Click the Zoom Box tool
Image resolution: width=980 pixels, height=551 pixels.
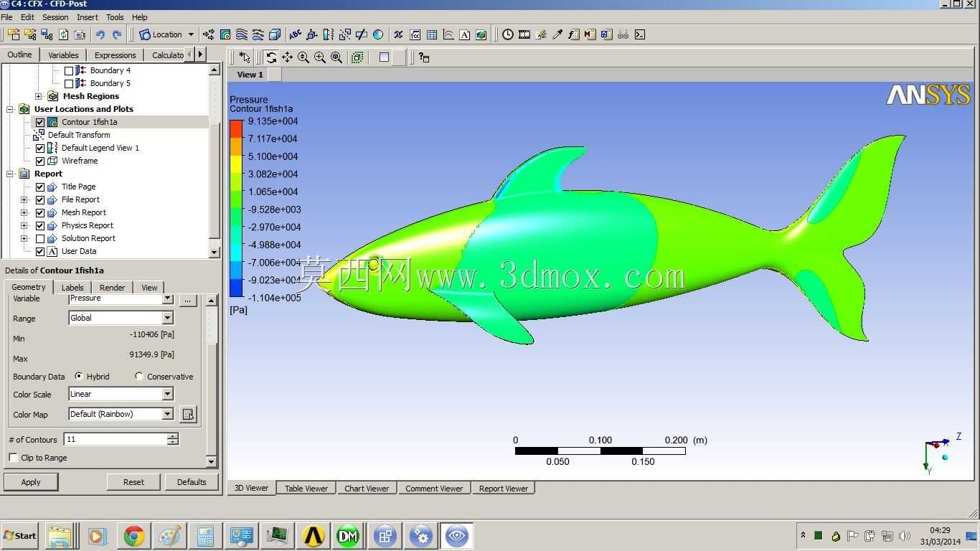coord(320,57)
